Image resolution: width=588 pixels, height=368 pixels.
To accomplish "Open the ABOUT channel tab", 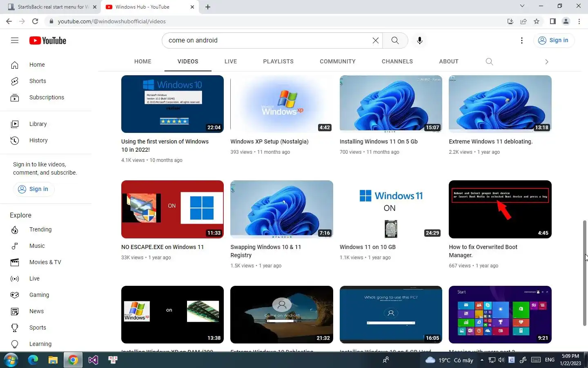I will (x=449, y=61).
